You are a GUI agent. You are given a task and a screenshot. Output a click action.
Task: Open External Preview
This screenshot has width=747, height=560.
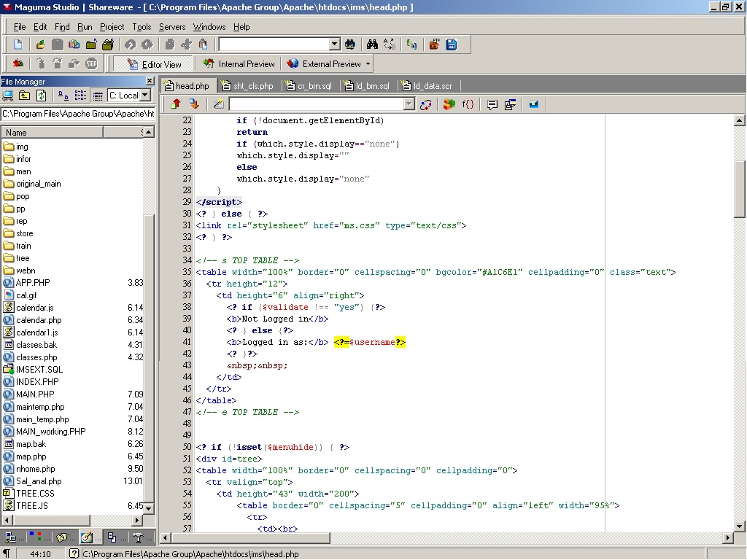[326, 64]
